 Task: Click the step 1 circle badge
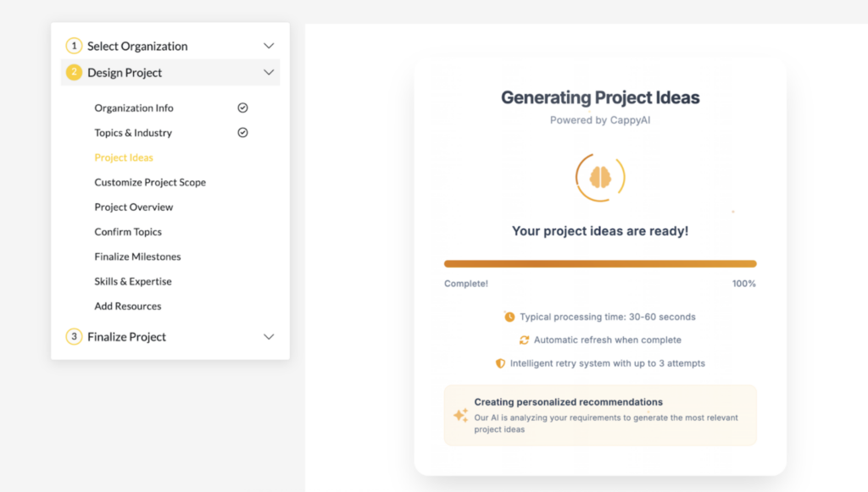point(74,46)
